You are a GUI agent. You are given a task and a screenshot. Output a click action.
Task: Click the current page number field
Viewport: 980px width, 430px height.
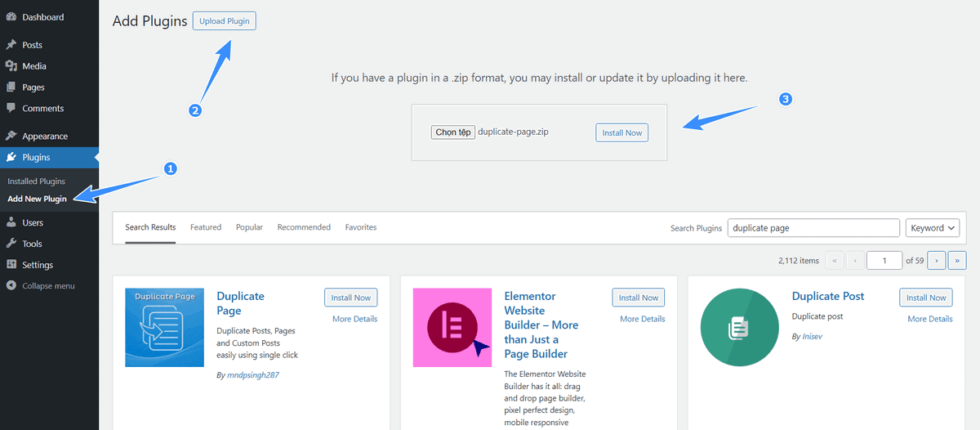885,261
